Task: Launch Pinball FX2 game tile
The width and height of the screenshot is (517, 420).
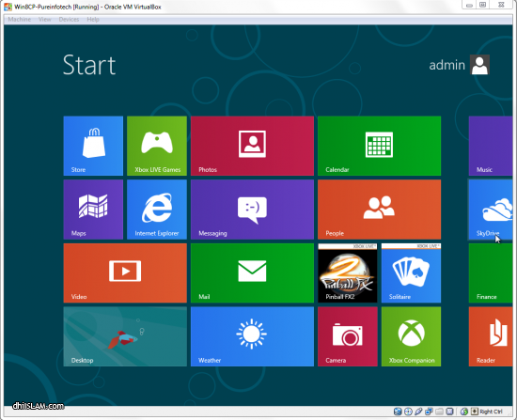Action: [348, 273]
